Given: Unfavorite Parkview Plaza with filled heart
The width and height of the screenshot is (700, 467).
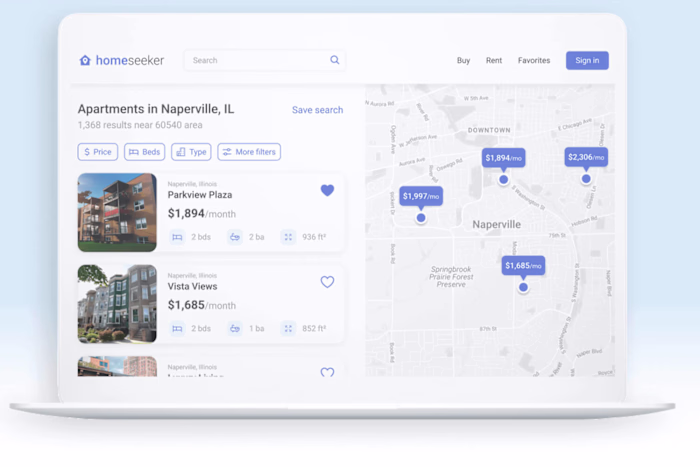Looking at the screenshot, I should pos(327,190).
